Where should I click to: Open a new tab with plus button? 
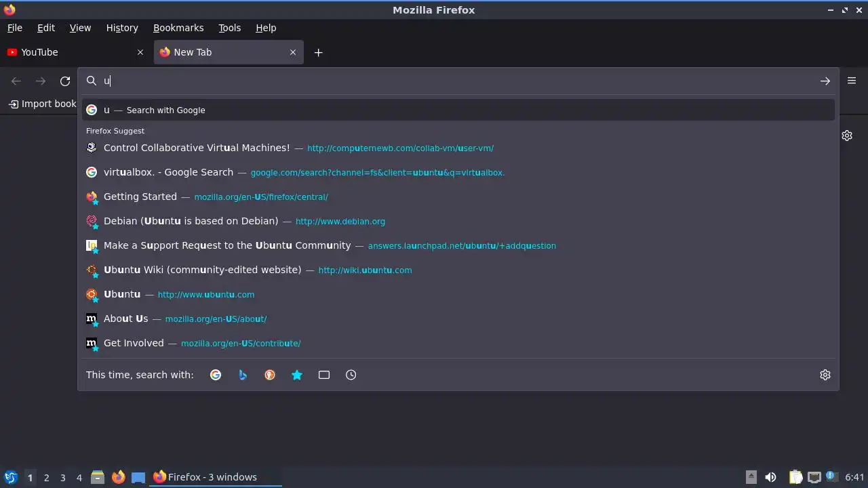pos(318,52)
